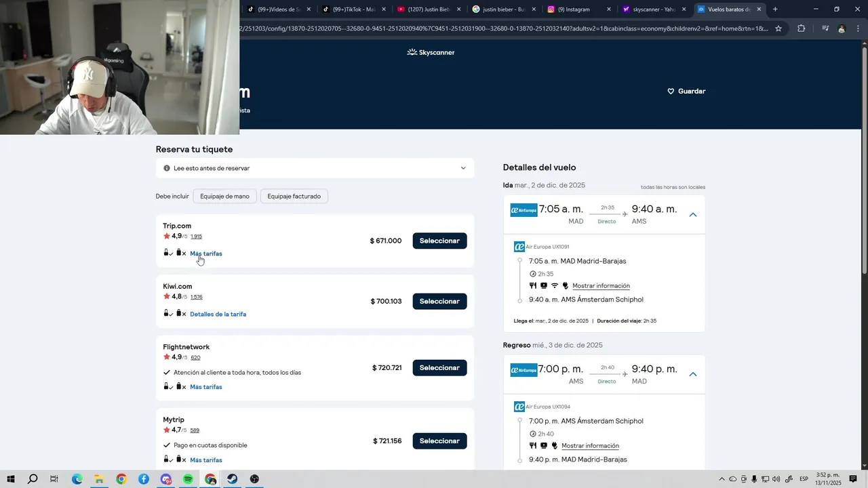The width and height of the screenshot is (868, 488).
Task: Open Más tarifas for Mytrip
Action: point(206,460)
